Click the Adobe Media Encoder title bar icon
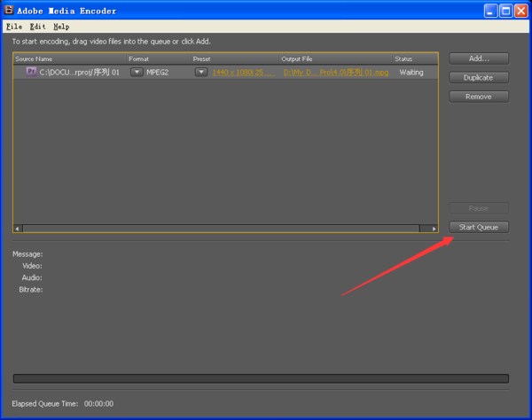 tap(9, 10)
